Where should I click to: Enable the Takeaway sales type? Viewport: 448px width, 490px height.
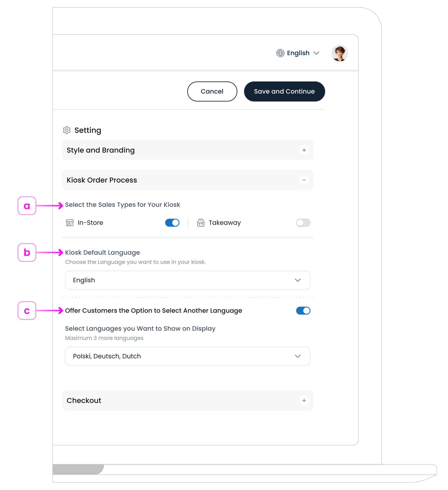[303, 223]
